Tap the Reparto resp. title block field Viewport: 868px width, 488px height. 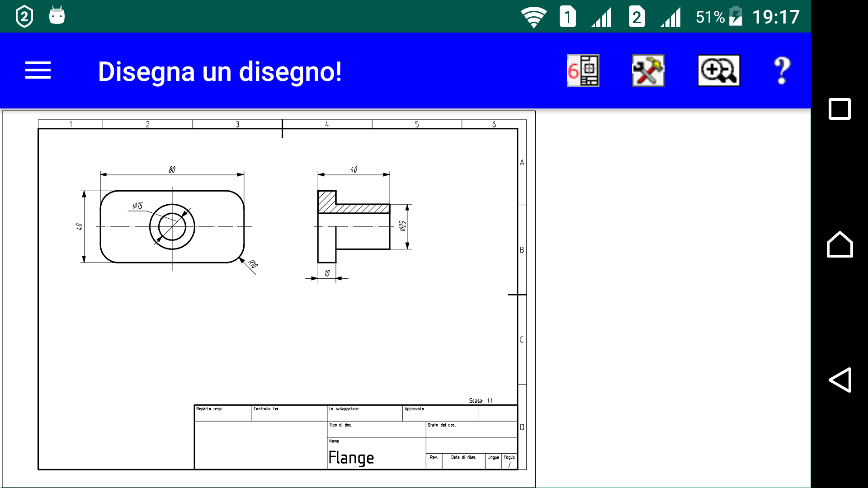click(x=222, y=413)
